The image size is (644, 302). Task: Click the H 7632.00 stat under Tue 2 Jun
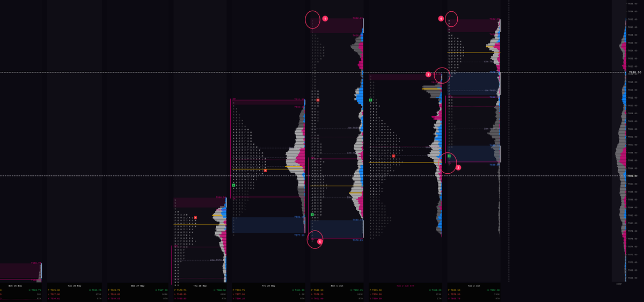pos(493,290)
